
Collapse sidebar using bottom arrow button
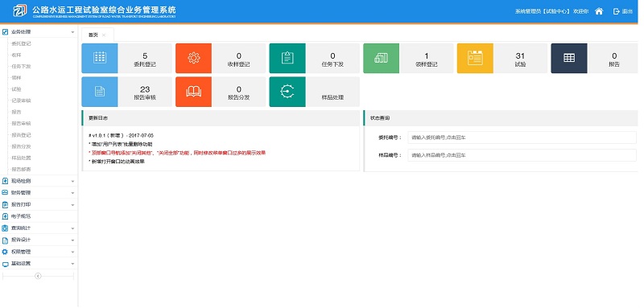coord(38,276)
